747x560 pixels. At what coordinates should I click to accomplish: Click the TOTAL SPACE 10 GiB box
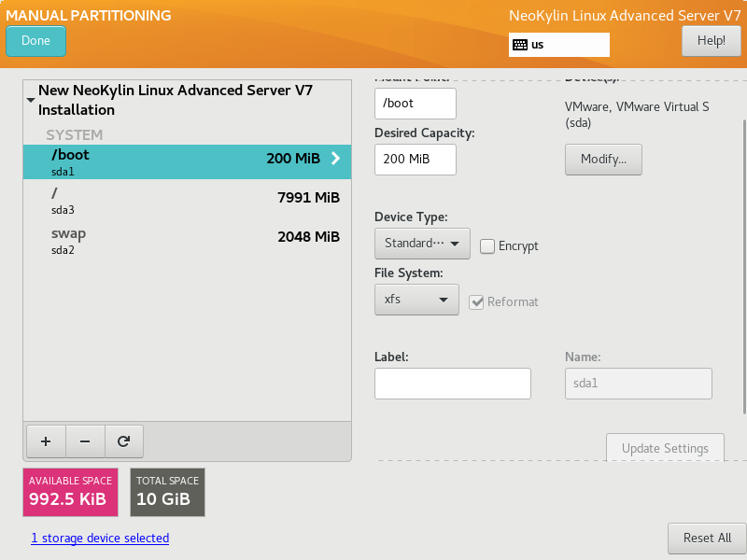(x=168, y=493)
